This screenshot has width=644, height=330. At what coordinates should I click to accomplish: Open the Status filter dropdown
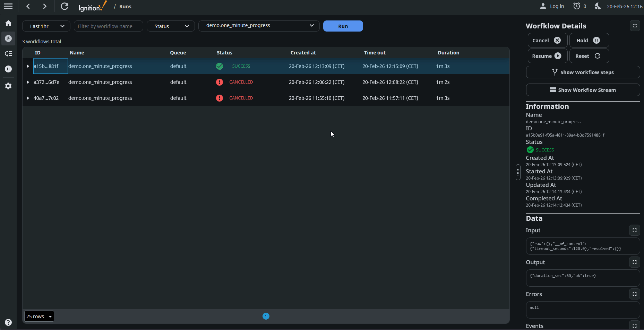tap(171, 26)
